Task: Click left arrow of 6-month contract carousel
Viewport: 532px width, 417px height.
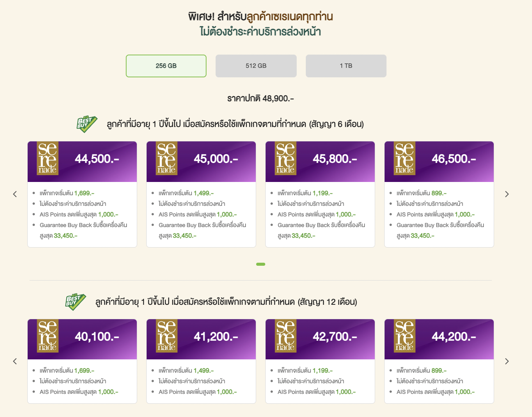Action: pyautogui.click(x=15, y=194)
